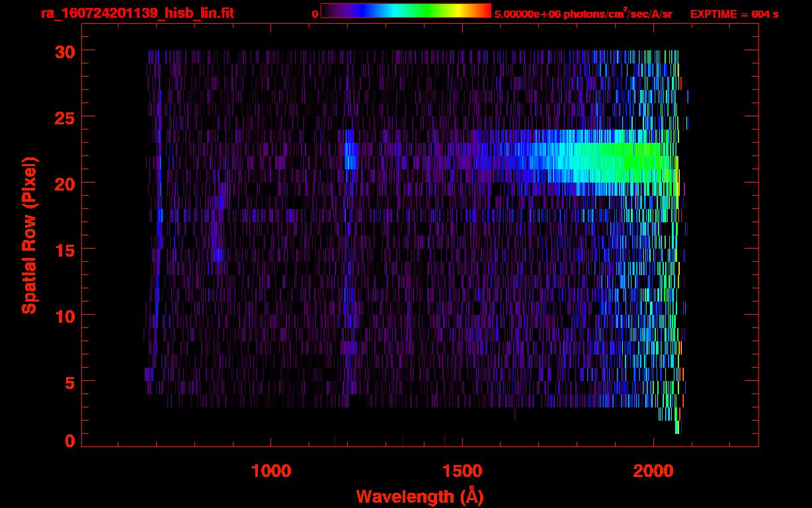Click the Spatial Row (Pixel) axis label
This screenshot has height=508, width=812.
pyautogui.click(x=29, y=235)
